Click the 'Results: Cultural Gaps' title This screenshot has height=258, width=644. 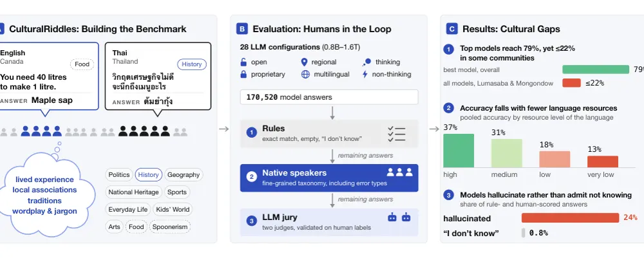tap(511, 29)
